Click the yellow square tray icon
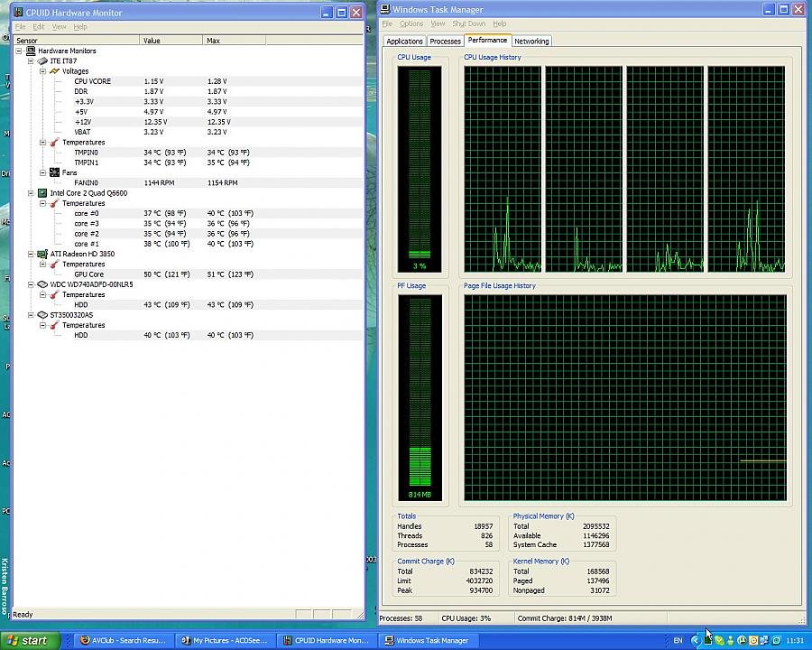The width and height of the screenshot is (812, 650). 753,640
